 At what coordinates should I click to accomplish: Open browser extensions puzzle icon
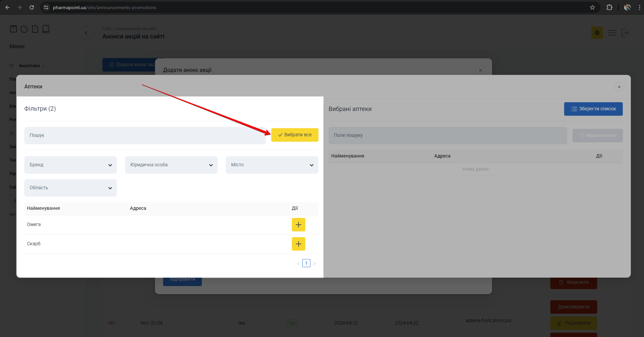tap(609, 7)
